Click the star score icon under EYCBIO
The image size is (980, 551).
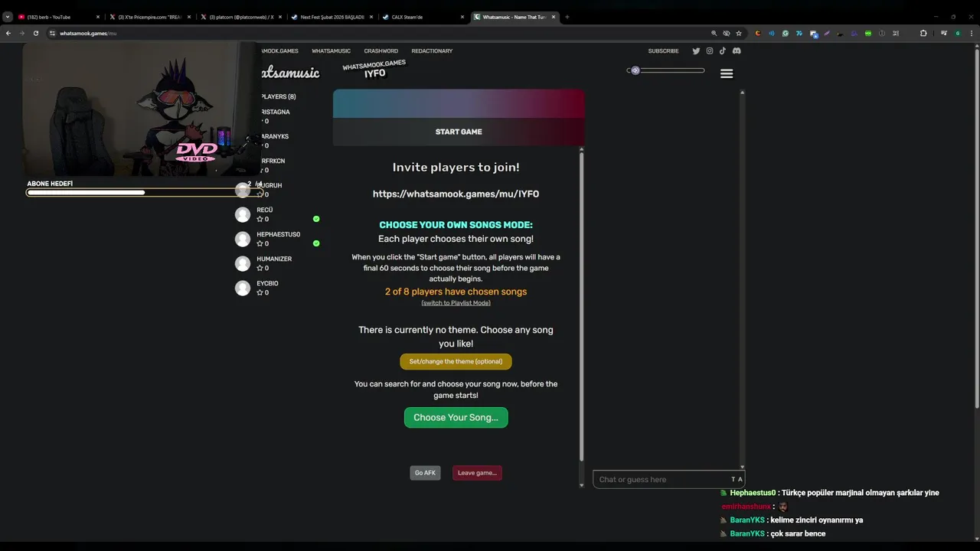pyautogui.click(x=260, y=292)
